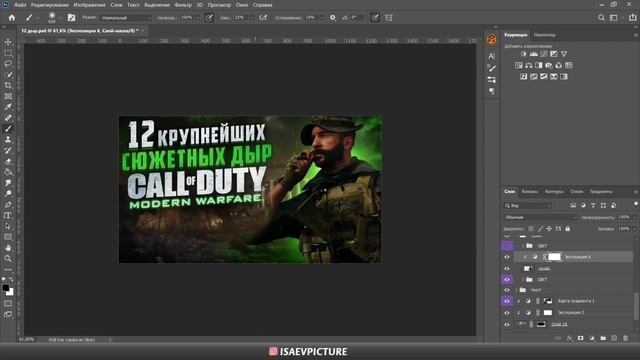Select the Move tool
The height and width of the screenshot is (360, 640).
pyautogui.click(x=8, y=42)
